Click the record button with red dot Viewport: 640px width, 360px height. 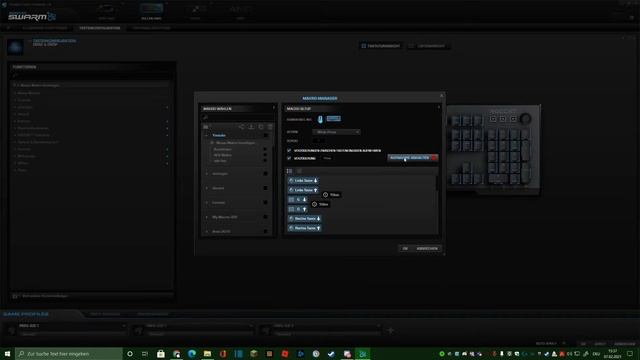tap(413, 158)
